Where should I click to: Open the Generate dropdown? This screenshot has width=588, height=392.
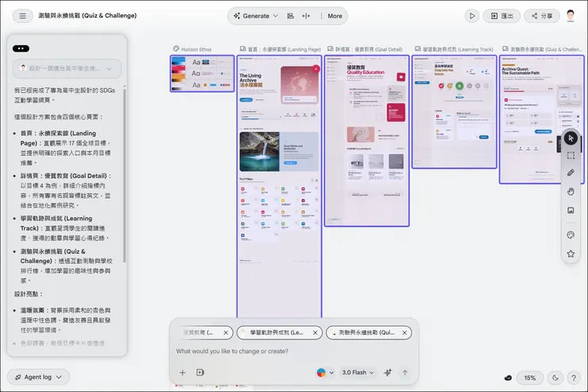256,16
